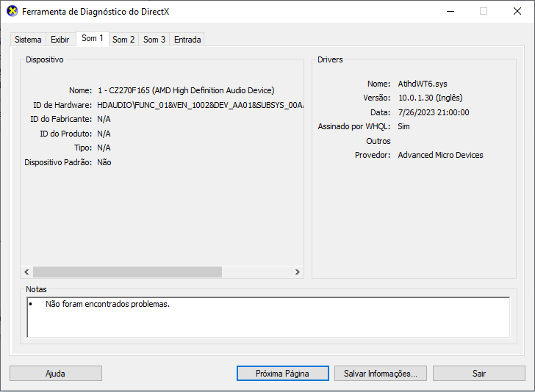Click the Próxima Página button
This screenshot has height=392, width=535.
coord(282,373)
